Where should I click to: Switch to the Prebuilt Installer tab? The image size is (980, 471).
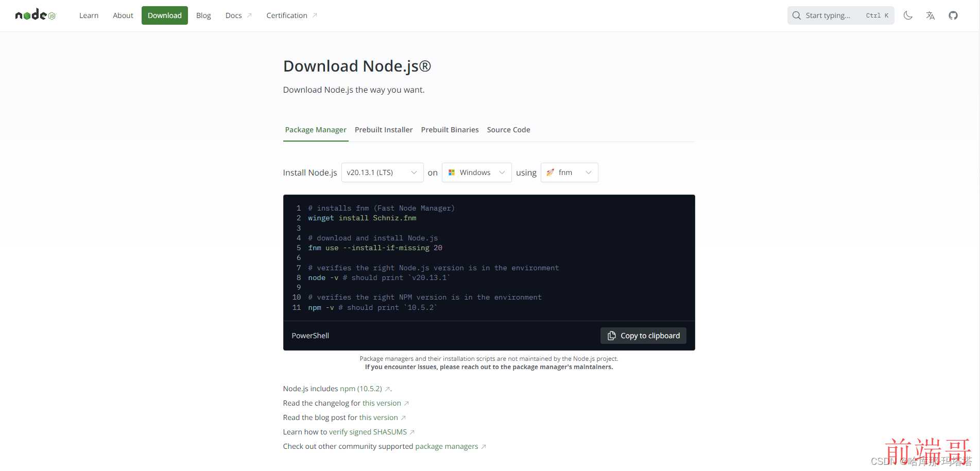[384, 130]
